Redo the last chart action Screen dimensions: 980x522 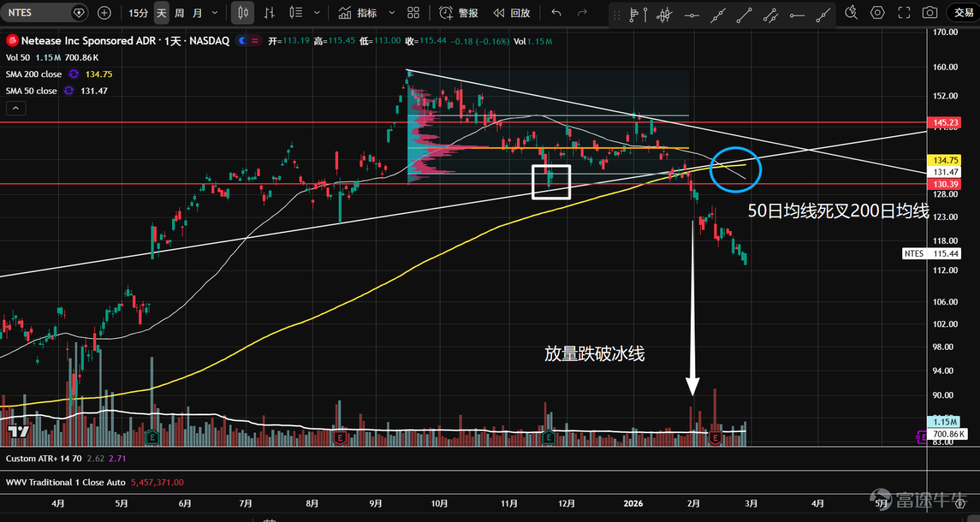click(x=582, y=12)
